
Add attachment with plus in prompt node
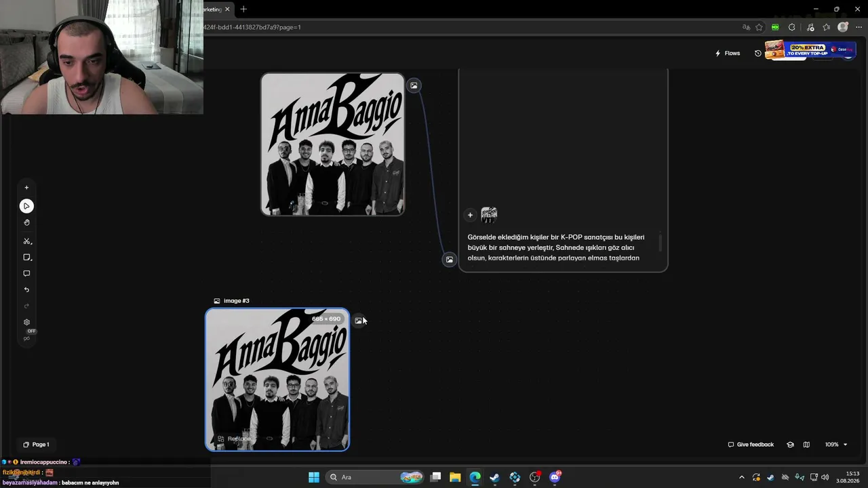tap(470, 216)
